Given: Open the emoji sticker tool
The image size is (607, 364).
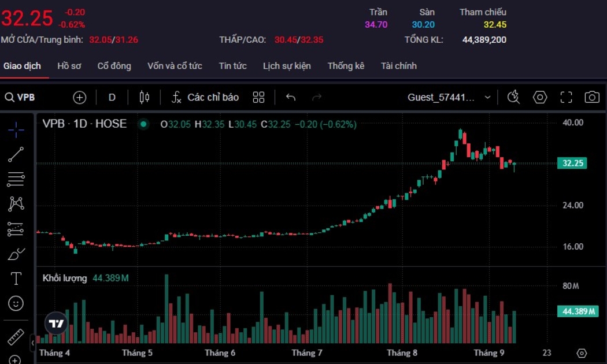Looking at the screenshot, I should (16, 303).
